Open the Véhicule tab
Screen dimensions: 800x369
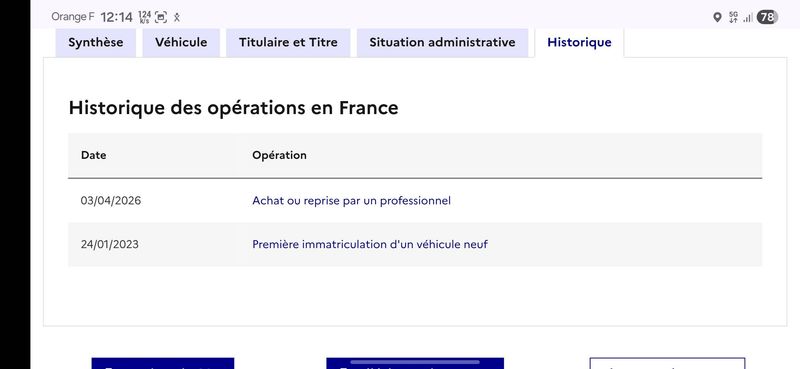[x=181, y=42]
